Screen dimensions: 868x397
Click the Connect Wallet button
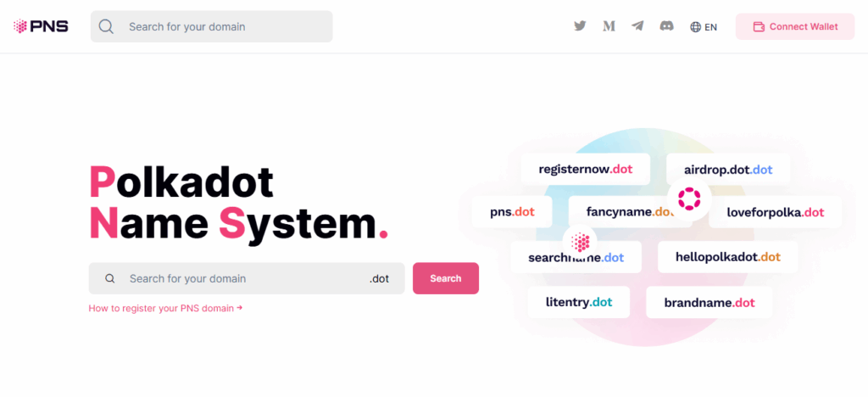point(795,26)
